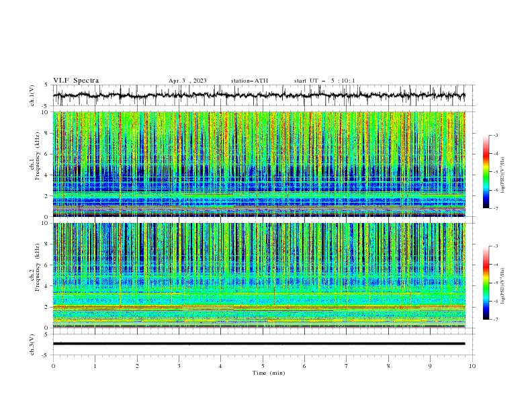Click the "1" tick label on the Time axis

[x=95, y=366]
